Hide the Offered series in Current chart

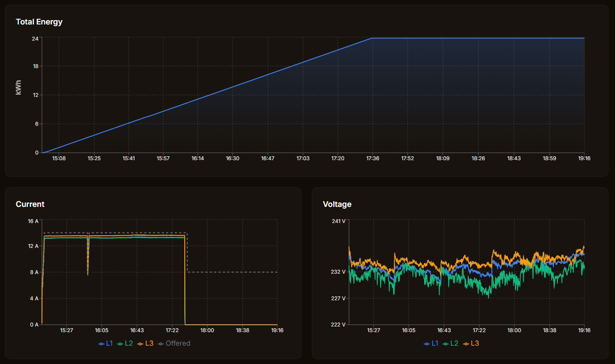click(x=174, y=343)
